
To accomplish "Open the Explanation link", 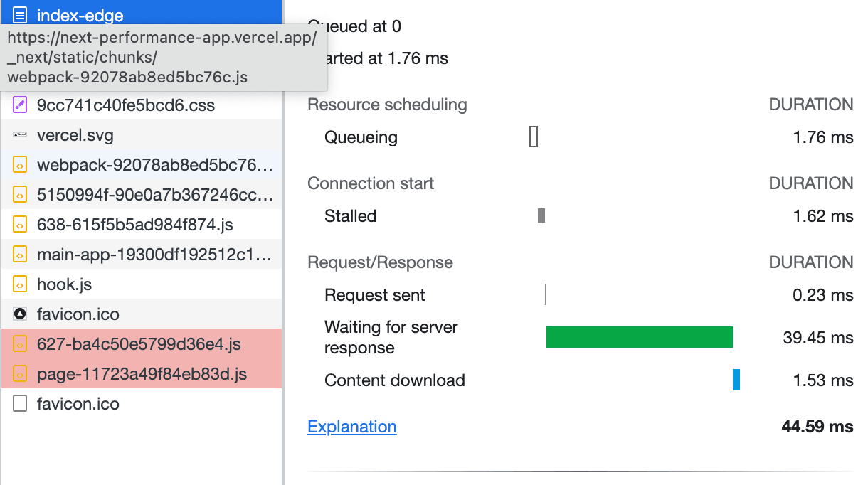I will [351, 427].
